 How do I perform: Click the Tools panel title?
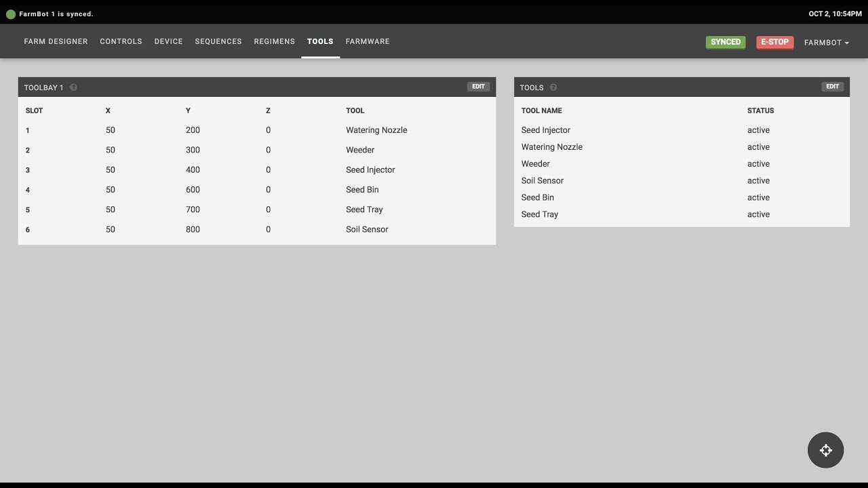coord(532,87)
